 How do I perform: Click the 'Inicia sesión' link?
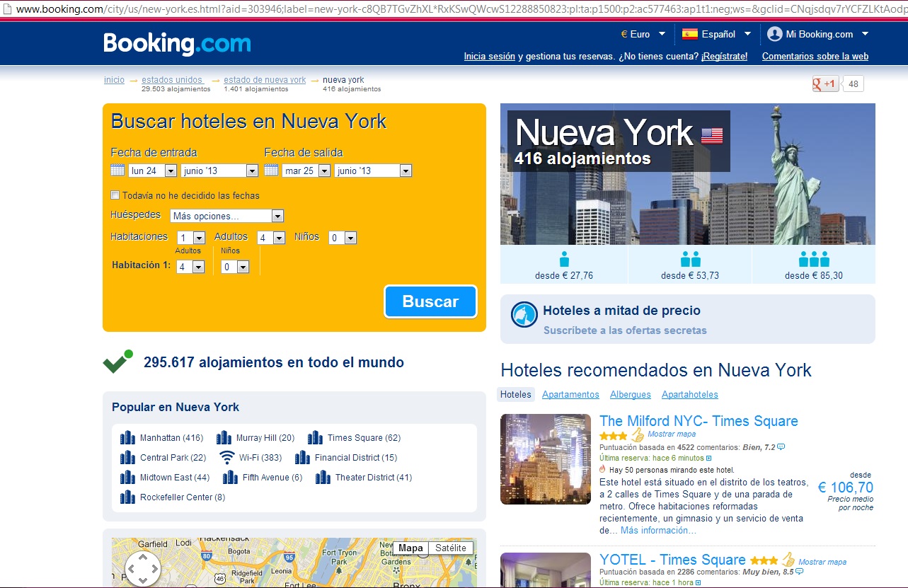[x=490, y=57]
